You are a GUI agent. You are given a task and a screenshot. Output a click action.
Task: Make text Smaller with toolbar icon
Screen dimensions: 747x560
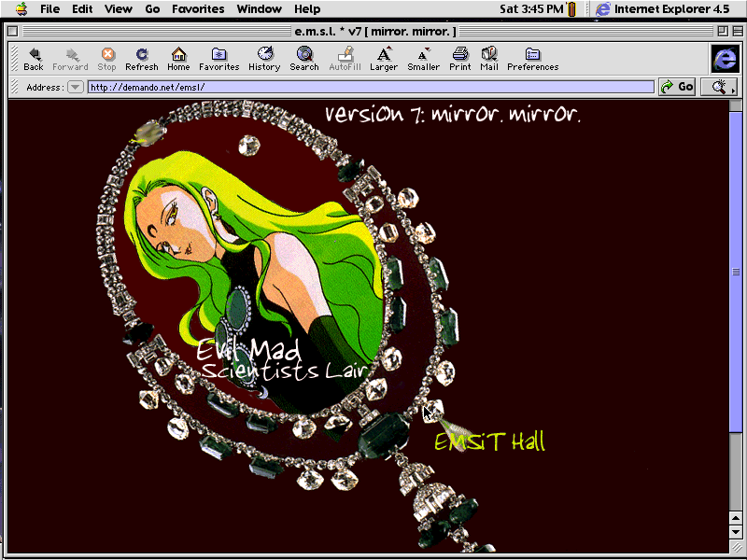coord(423,55)
